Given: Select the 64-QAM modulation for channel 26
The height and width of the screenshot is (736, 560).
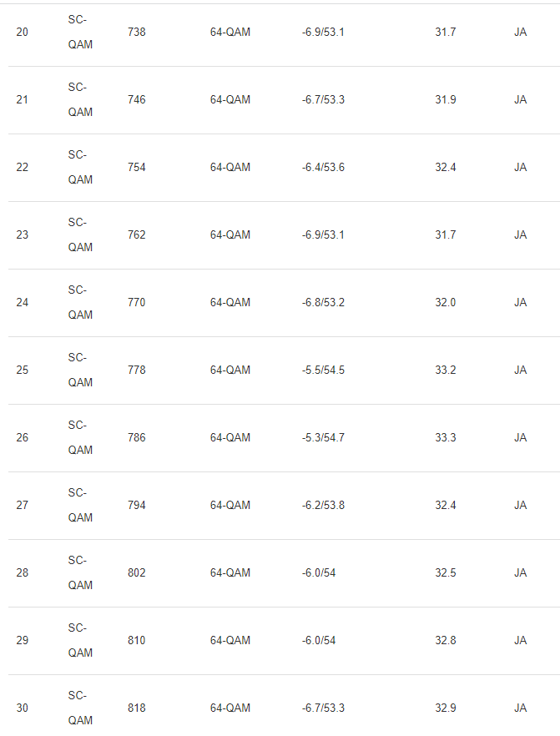Looking at the screenshot, I should point(230,438).
